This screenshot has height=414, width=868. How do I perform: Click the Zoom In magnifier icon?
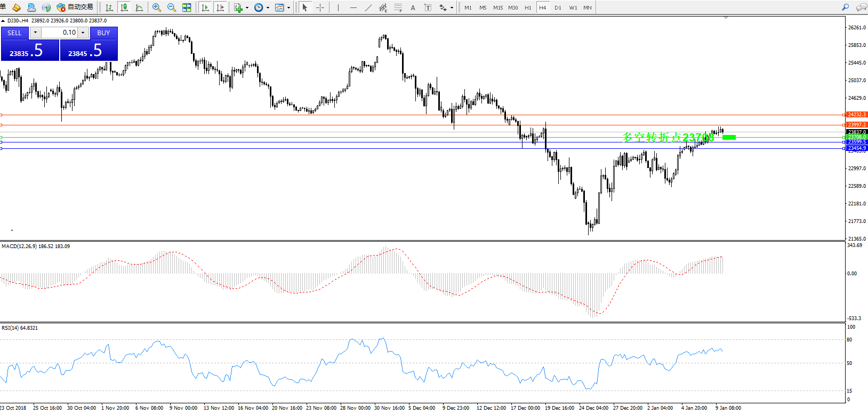pos(156,7)
